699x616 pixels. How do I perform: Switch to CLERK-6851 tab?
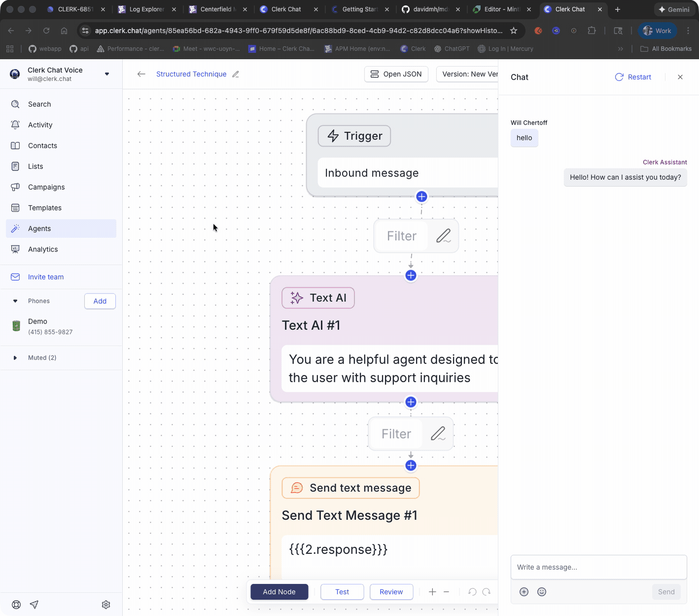pyautogui.click(x=76, y=9)
